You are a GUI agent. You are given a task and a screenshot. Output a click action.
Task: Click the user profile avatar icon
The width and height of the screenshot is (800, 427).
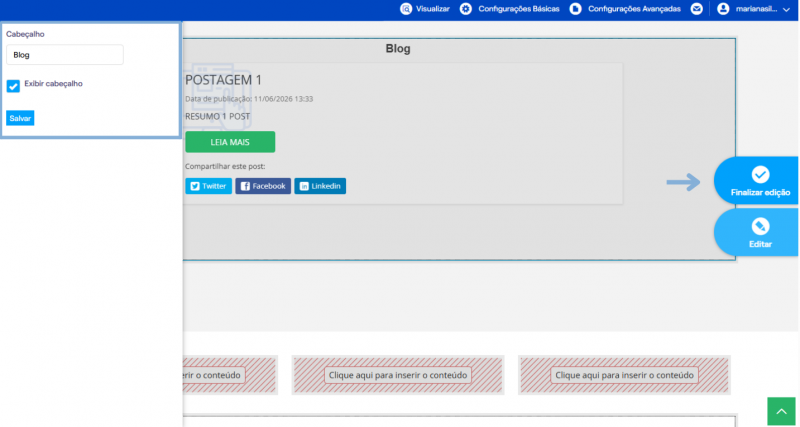pyautogui.click(x=723, y=9)
